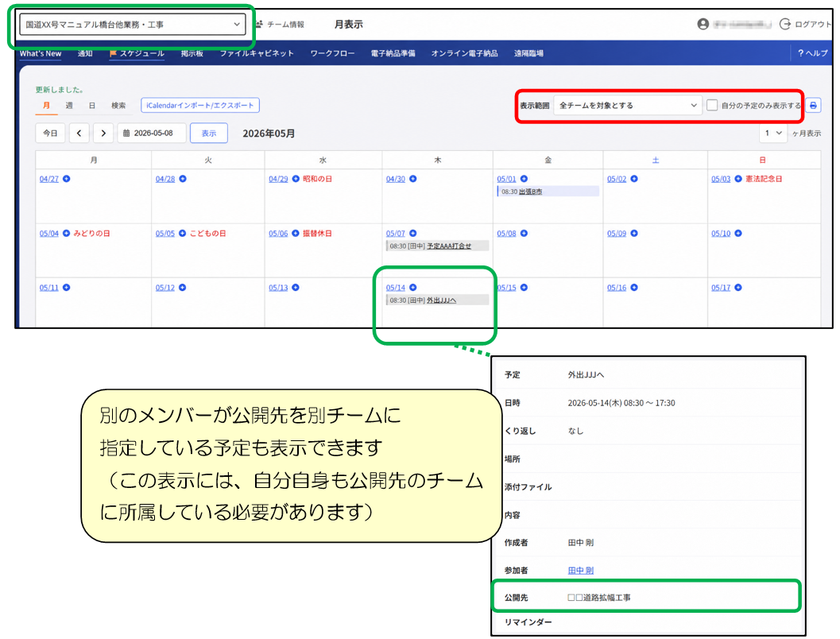Open オンライン電子納品 menu item
Image resolution: width=840 pixels, height=639 pixels.
[464, 53]
